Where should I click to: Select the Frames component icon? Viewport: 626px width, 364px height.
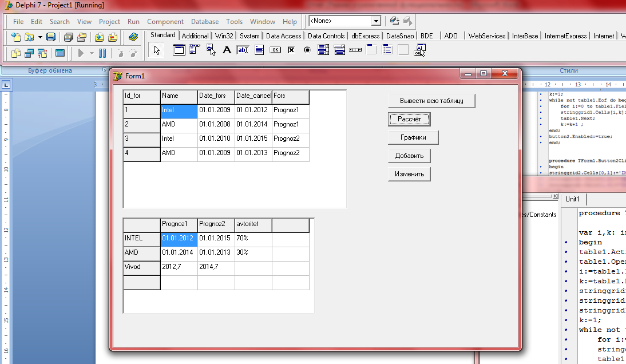[179, 50]
